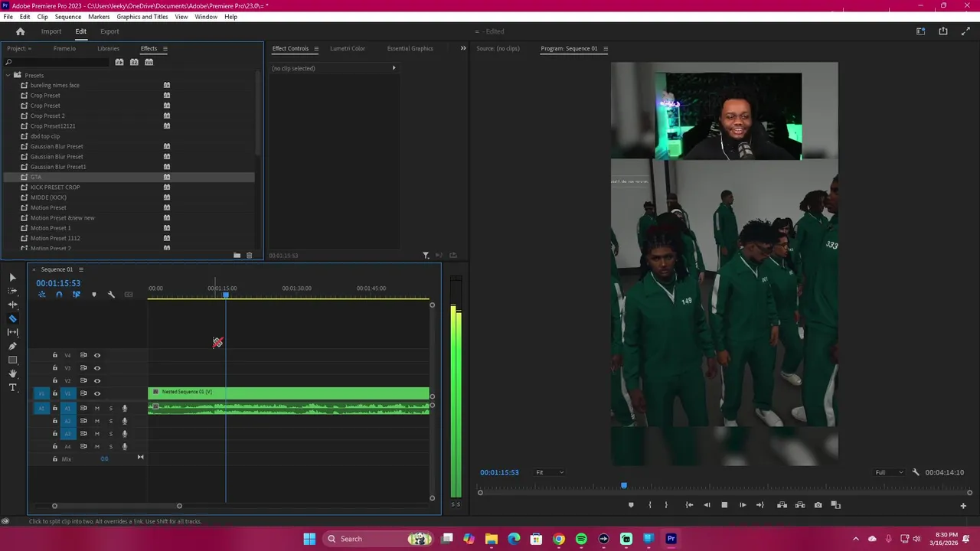Collapse the Presets folder
Viewport: 980px width, 551px height.
pyautogui.click(x=8, y=75)
